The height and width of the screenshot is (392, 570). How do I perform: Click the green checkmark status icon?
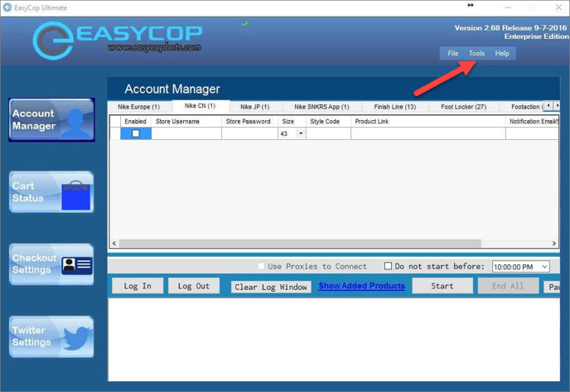tap(246, 24)
